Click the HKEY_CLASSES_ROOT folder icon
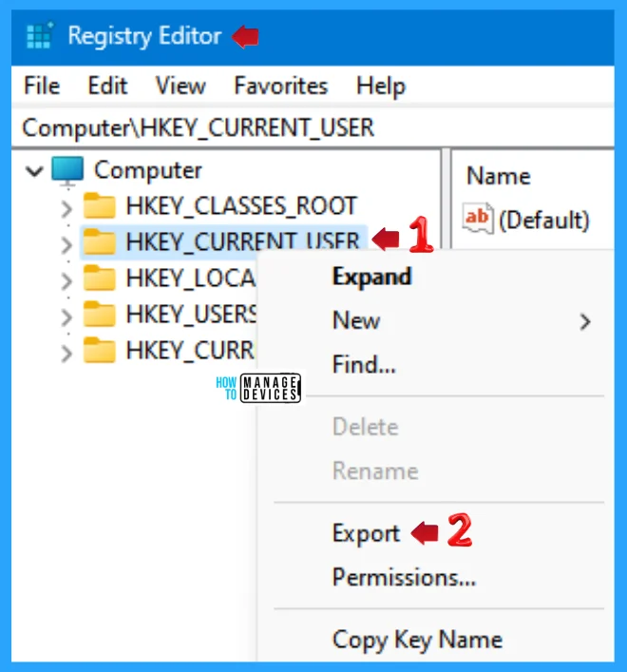 [99, 206]
